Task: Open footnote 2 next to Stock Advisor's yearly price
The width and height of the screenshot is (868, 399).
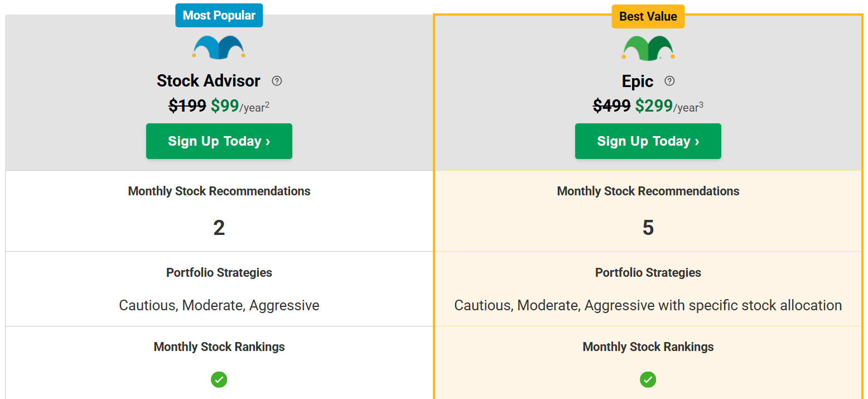Action: pyautogui.click(x=267, y=102)
